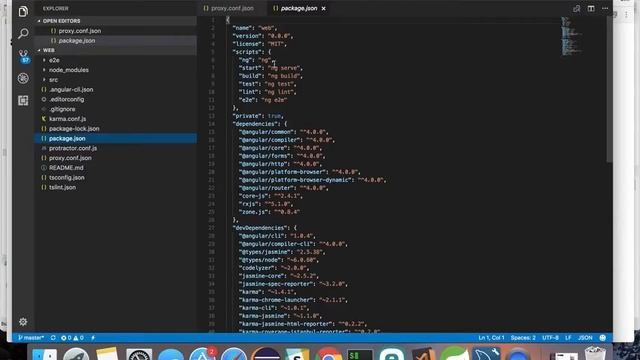Viewport: 640px width, 360px height.
Task: Click the EXPLORER panel title
Action: click(x=56, y=8)
